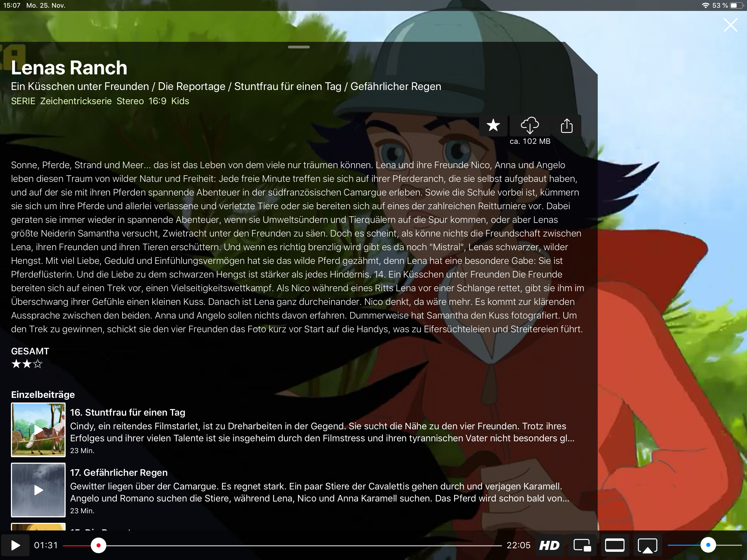The height and width of the screenshot is (560, 747).
Task: Tap the panel drag handle at top
Action: (x=299, y=47)
